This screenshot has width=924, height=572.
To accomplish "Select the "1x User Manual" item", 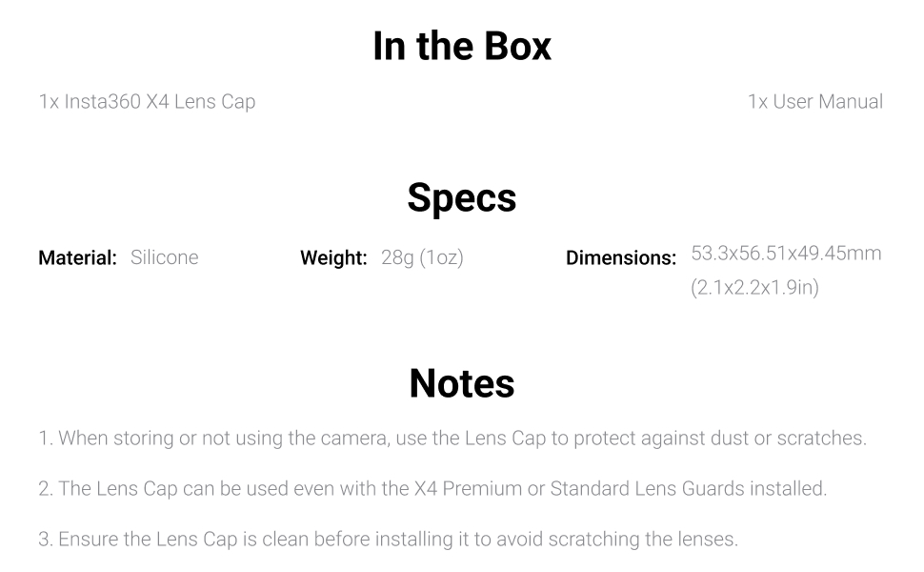I will tap(814, 101).
